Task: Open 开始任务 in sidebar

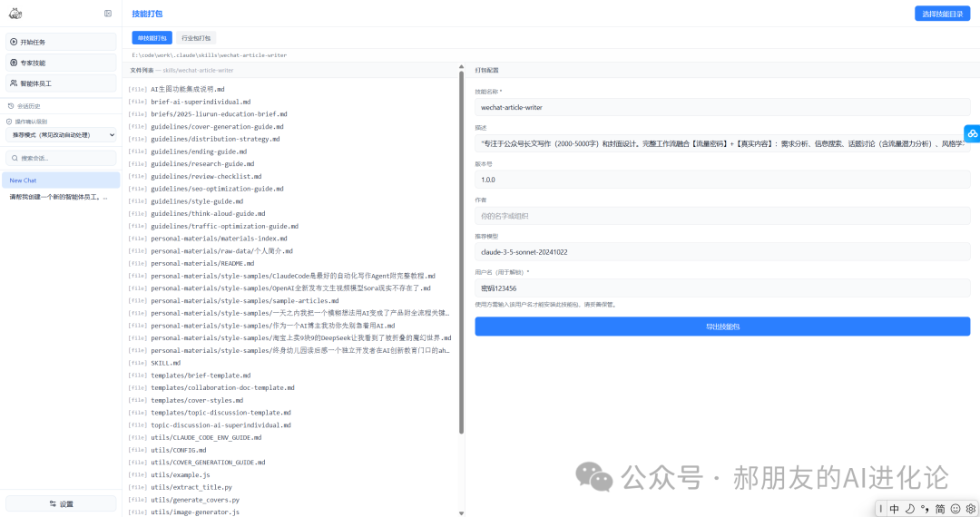Action: coord(61,42)
